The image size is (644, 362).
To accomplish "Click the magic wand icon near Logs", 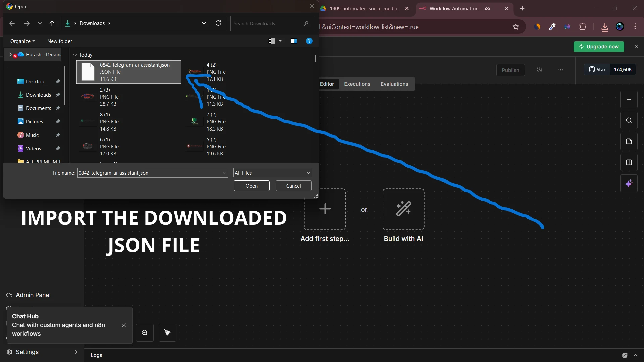I will click(x=167, y=332).
